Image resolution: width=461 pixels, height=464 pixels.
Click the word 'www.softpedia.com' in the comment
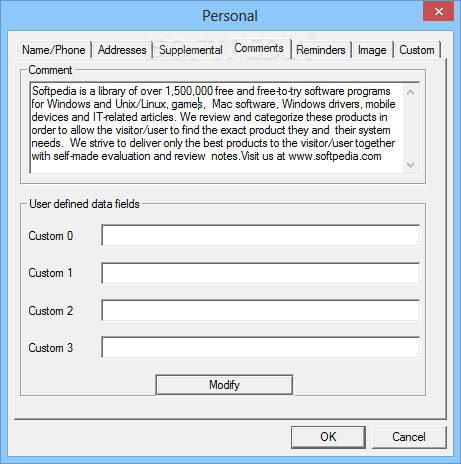coord(335,156)
